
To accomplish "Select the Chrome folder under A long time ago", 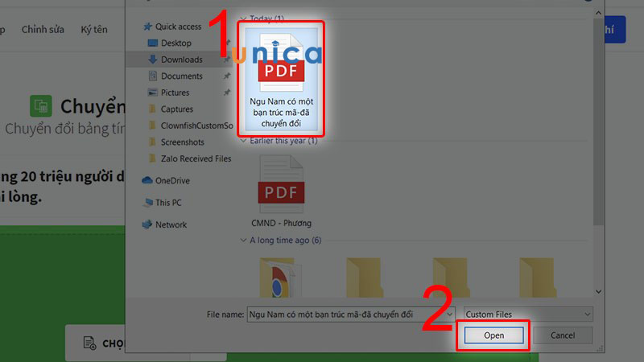I will 279,278.
